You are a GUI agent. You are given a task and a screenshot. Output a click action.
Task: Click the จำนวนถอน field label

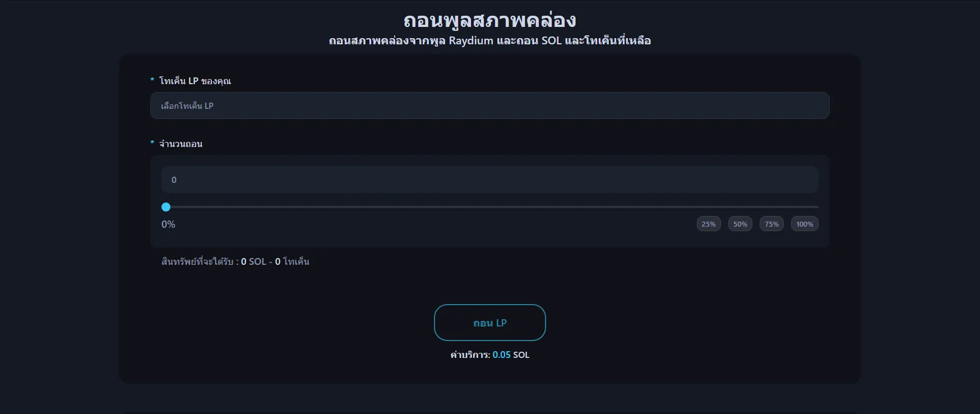(x=181, y=144)
